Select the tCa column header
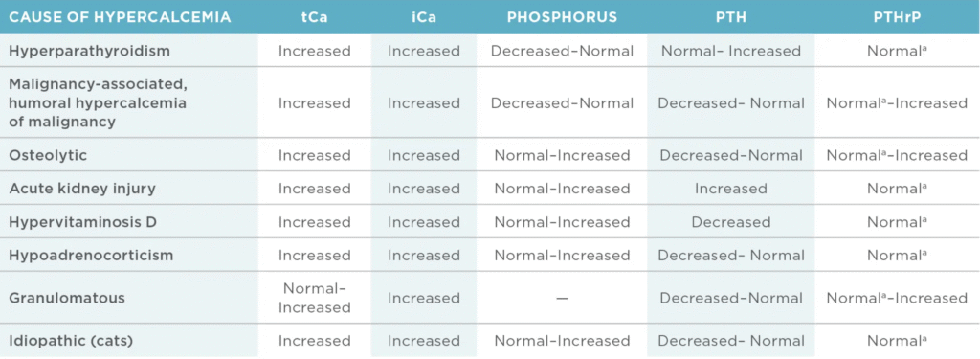 coord(314,17)
